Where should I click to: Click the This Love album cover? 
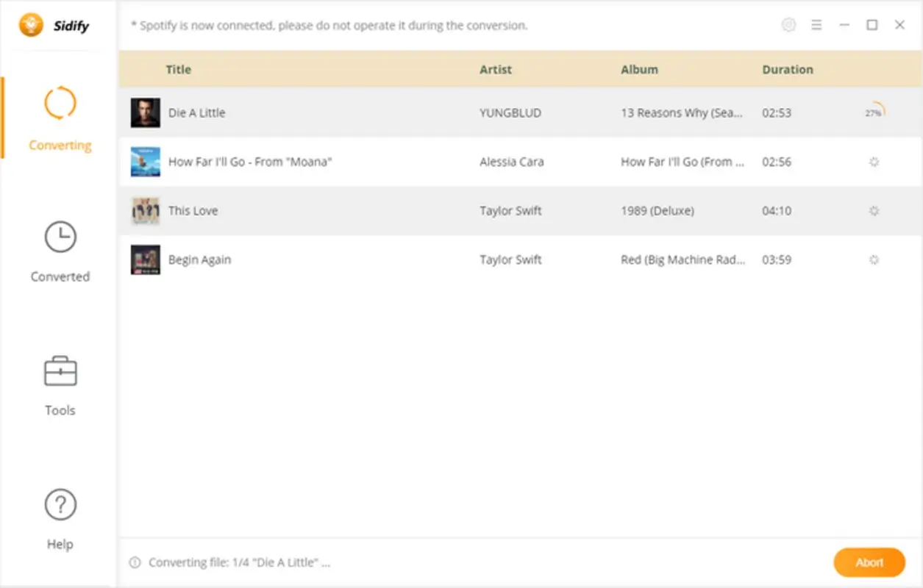pyautogui.click(x=145, y=210)
